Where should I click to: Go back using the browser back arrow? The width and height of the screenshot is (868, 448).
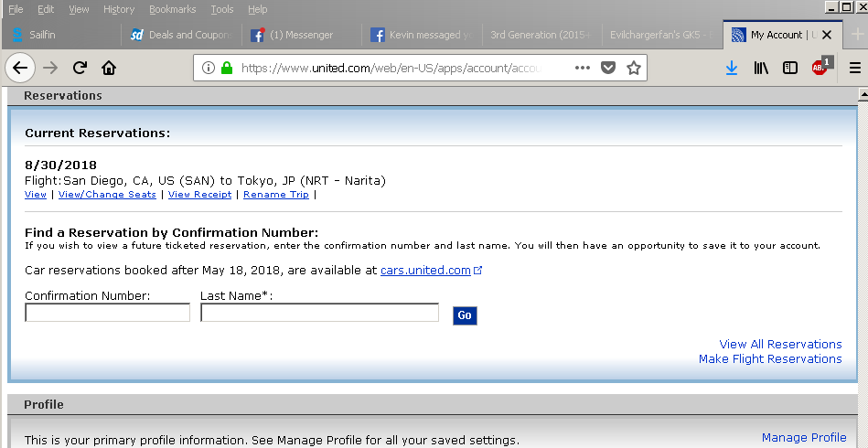coord(20,68)
